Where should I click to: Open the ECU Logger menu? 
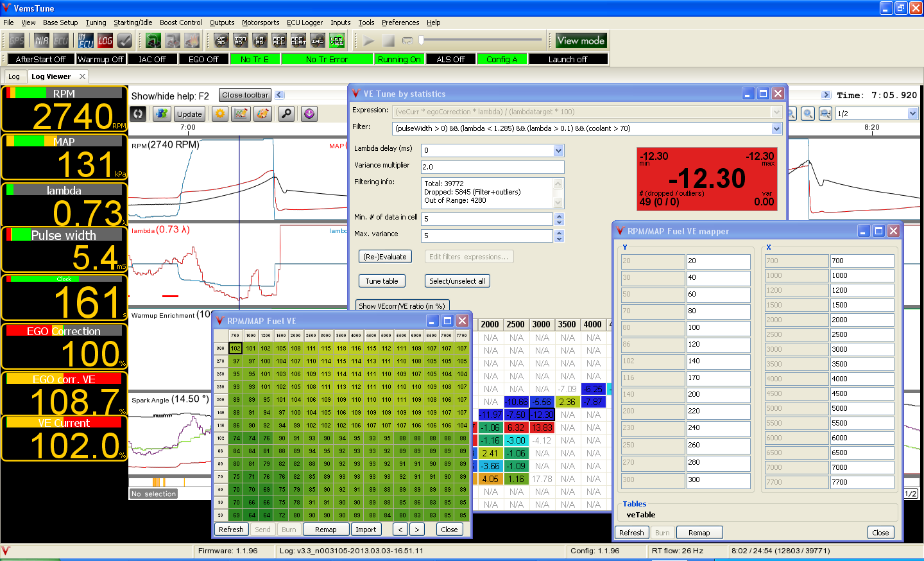305,22
